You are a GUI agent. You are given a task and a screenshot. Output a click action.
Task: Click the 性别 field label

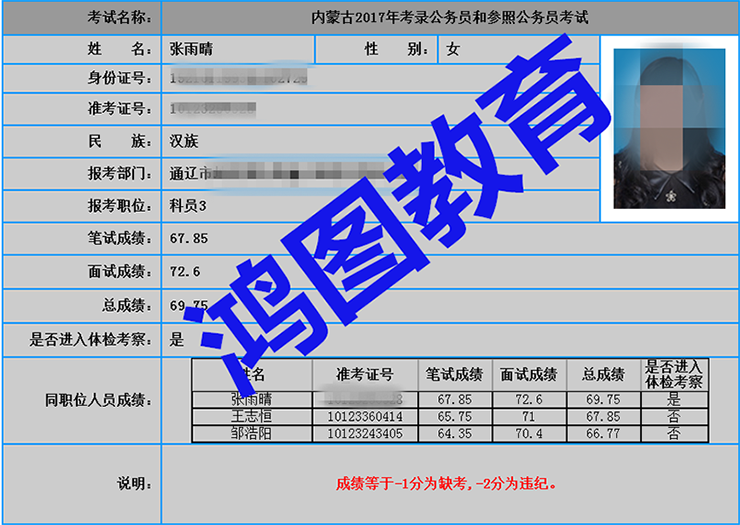(x=385, y=49)
